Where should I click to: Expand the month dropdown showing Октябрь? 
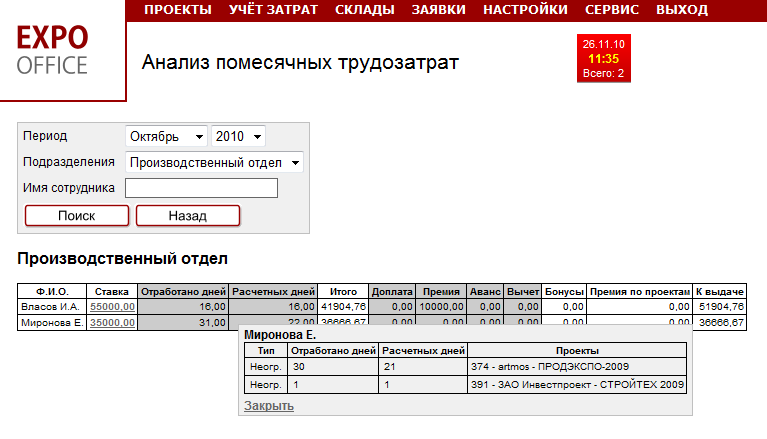pos(166,136)
